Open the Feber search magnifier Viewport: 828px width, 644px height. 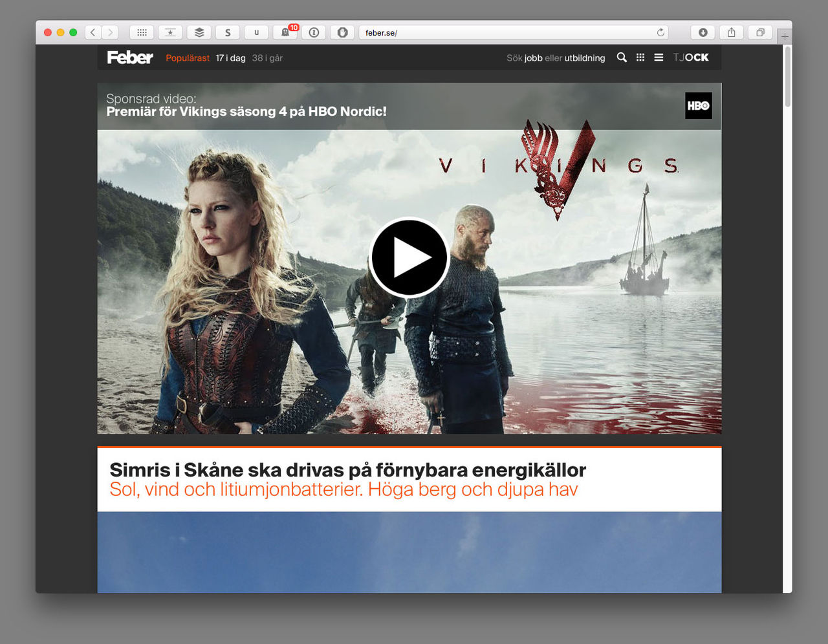[x=622, y=58]
